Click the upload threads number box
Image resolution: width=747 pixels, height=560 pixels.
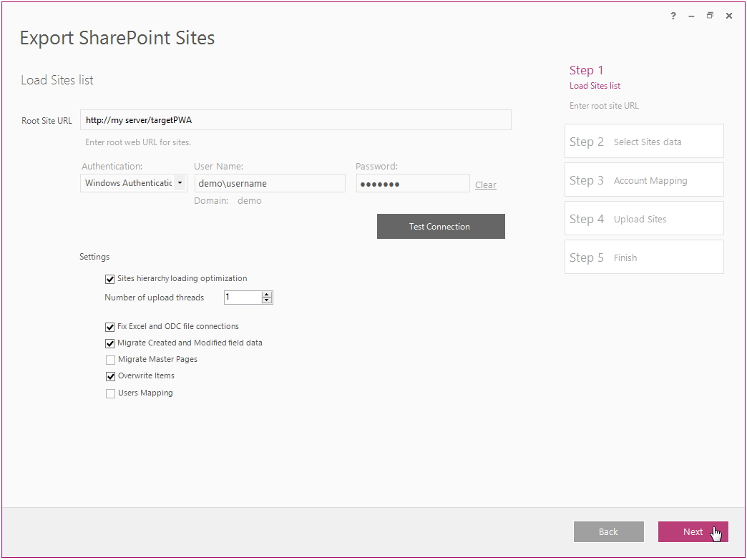tap(243, 297)
